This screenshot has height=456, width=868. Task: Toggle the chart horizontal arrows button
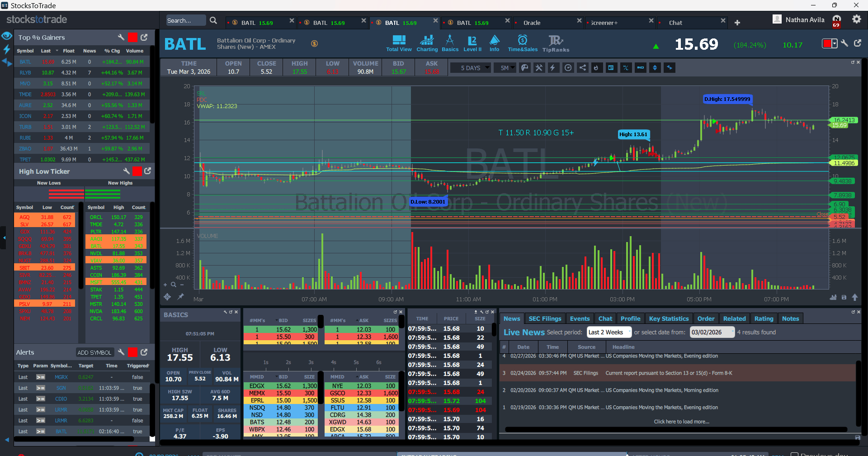[670, 68]
